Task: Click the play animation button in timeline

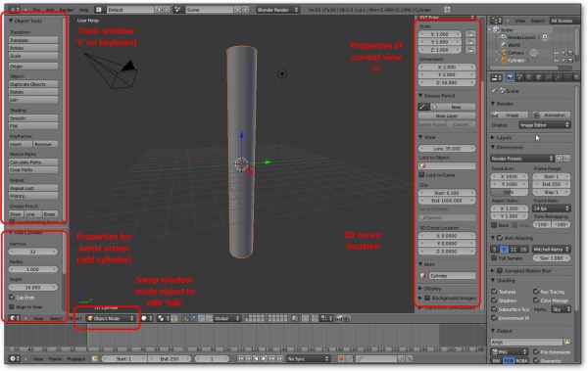Action: coord(264,359)
